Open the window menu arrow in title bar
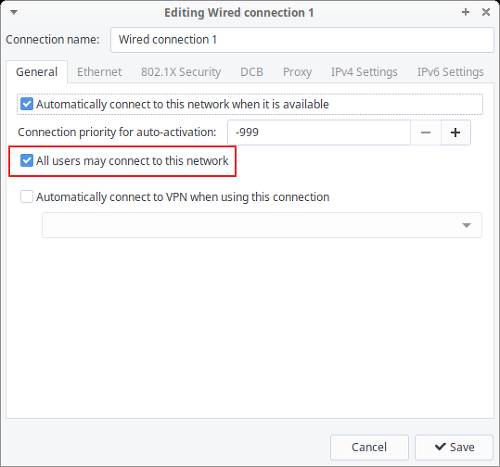 (14, 13)
